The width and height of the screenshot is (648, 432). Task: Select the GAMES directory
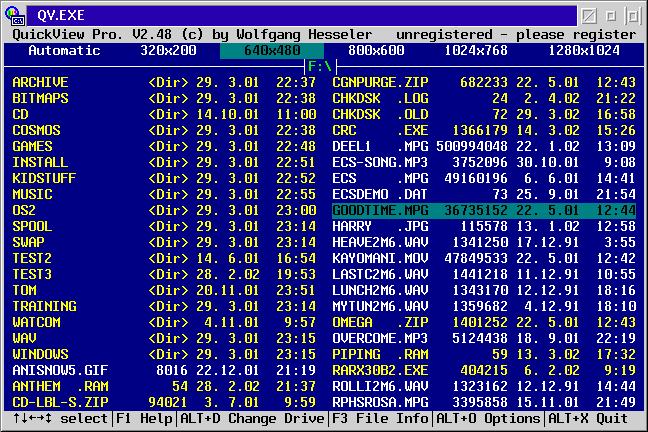(x=164, y=146)
